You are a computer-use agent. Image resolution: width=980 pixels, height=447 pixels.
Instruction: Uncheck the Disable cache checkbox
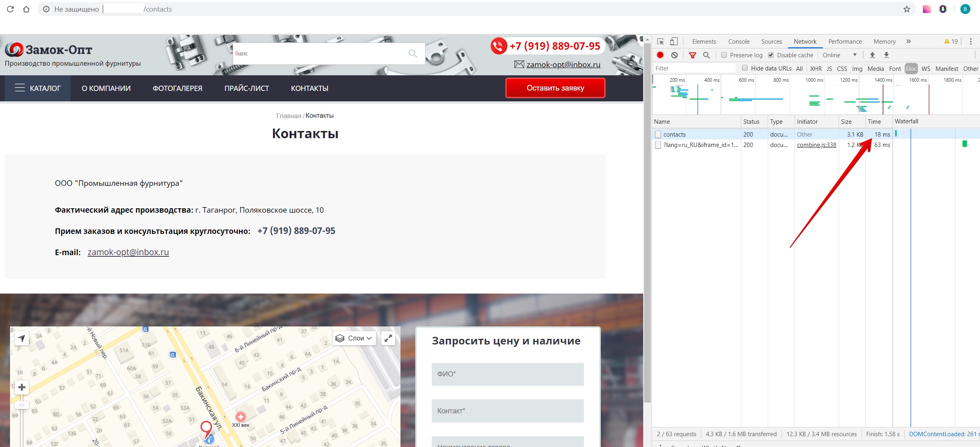pyautogui.click(x=771, y=55)
